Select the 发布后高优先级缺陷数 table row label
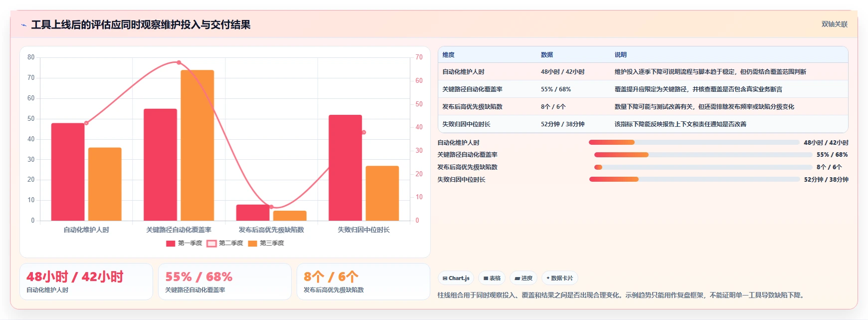This screenshot has width=868, height=320. pos(472,107)
